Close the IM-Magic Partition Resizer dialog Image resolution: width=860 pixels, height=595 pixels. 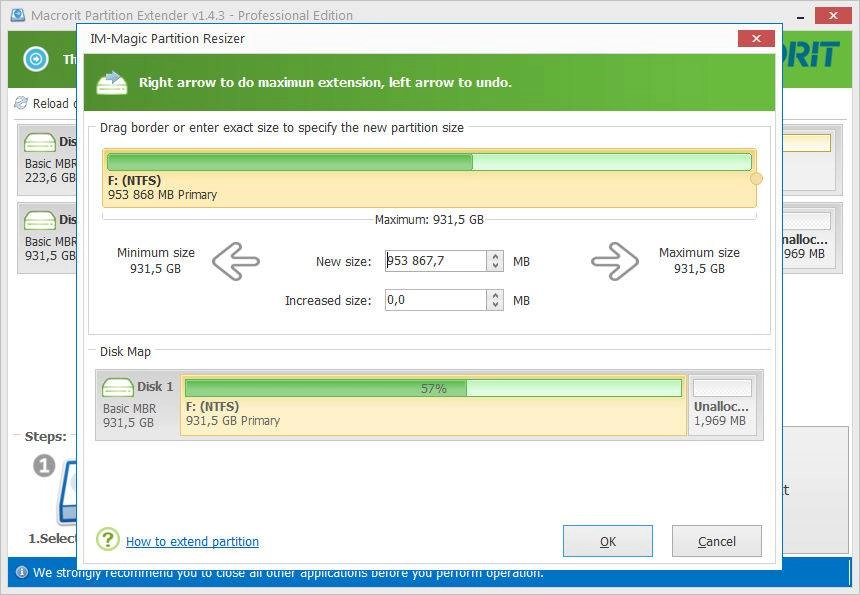[756, 38]
